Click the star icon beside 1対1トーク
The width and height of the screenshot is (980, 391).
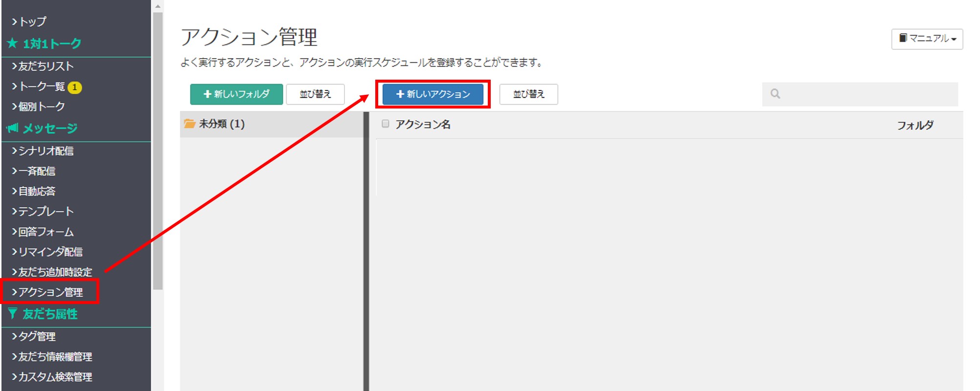pos(13,43)
